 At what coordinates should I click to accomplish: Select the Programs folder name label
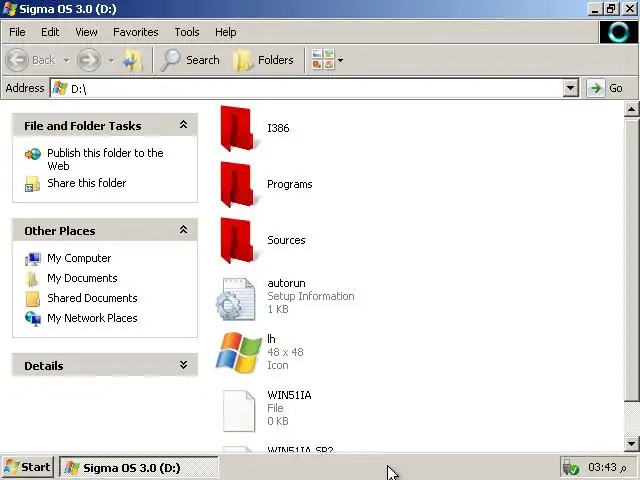(x=289, y=184)
